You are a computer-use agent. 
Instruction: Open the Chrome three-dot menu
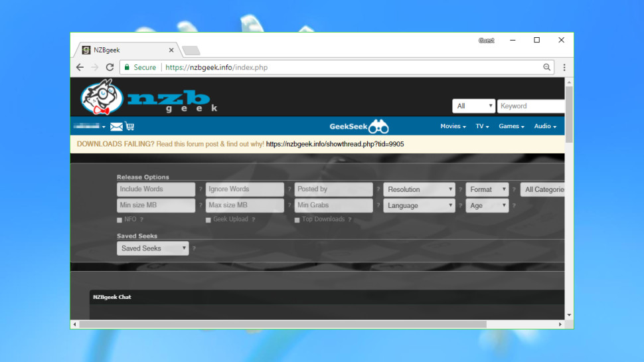pyautogui.click(x=564, y=67)
